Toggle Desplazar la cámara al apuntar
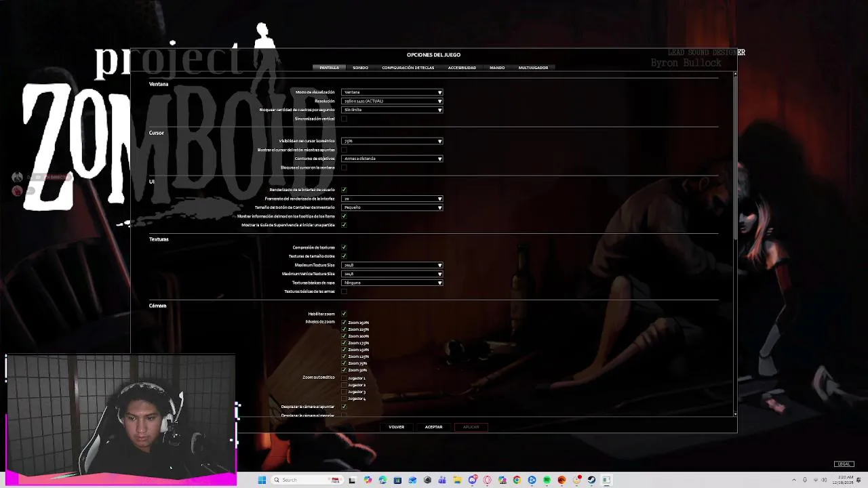 coord(344,407)
